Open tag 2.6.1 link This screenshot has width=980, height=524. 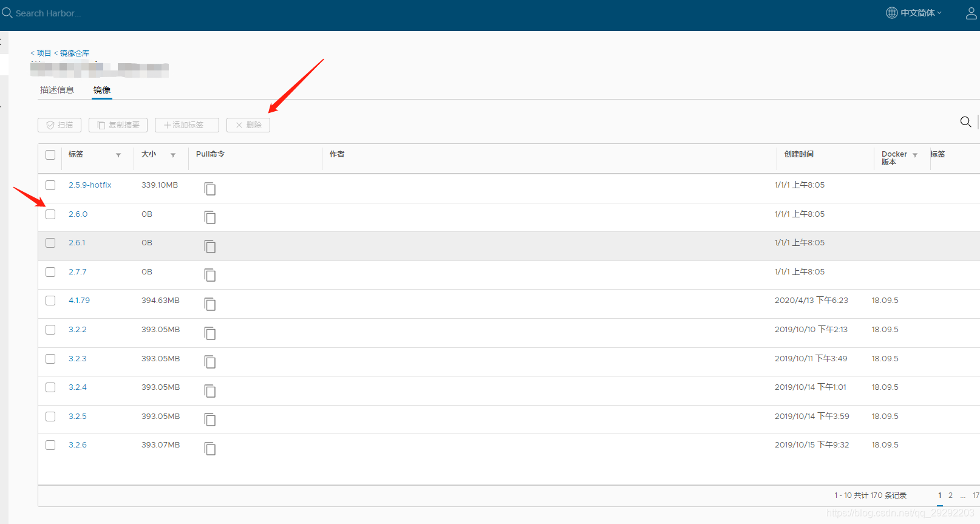pyautogui.click(x=77, y=243)
